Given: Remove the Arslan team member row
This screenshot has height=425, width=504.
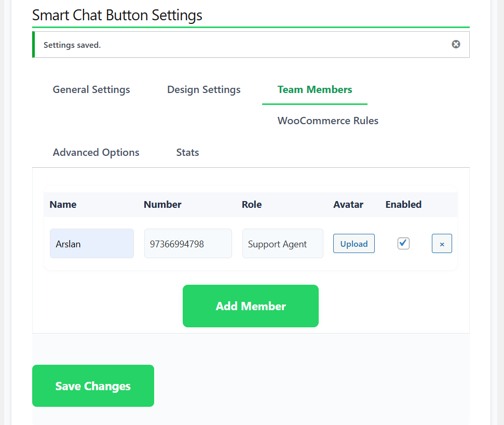Looking at the screenshot, I should (x=442, y=244).
